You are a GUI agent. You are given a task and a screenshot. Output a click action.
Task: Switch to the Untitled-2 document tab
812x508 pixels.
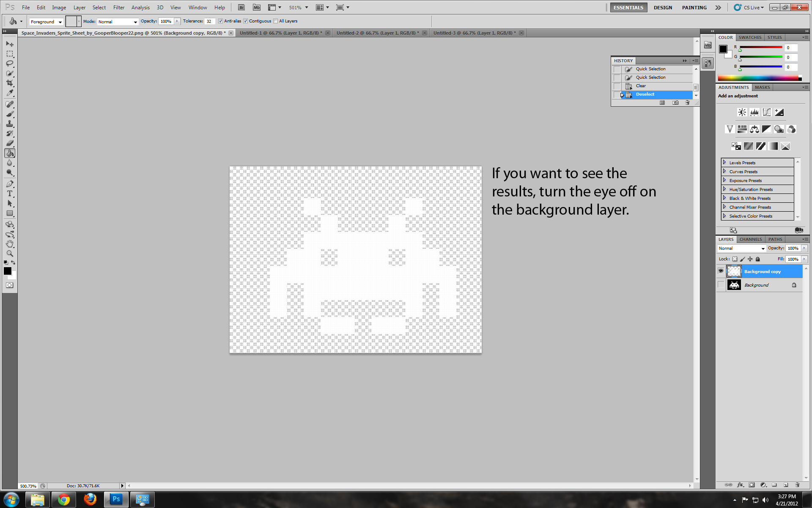(x=377, y=33)
